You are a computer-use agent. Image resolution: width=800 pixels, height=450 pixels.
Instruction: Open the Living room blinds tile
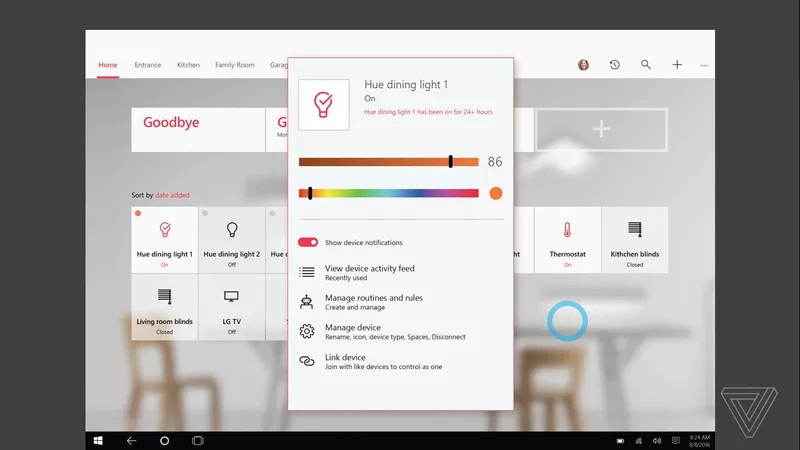[164, 307]
